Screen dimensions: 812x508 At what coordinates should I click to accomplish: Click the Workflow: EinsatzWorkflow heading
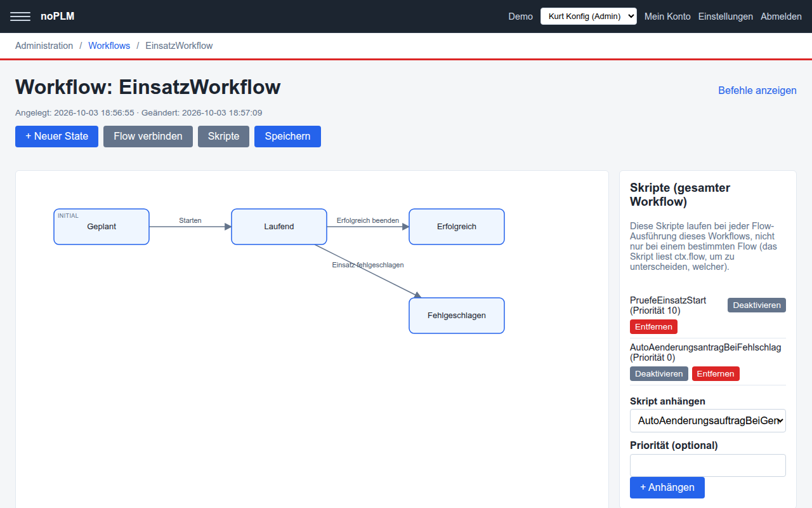click(x=148, y=87)
